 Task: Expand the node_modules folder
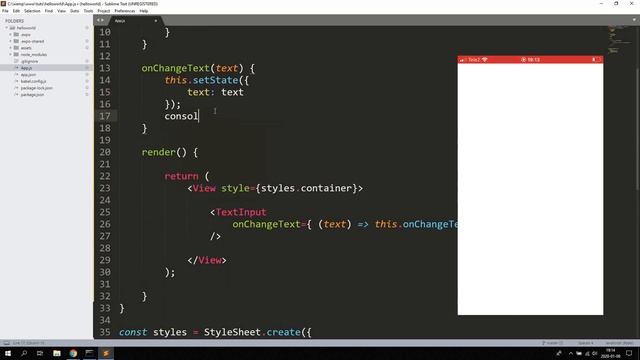point(11,54)
